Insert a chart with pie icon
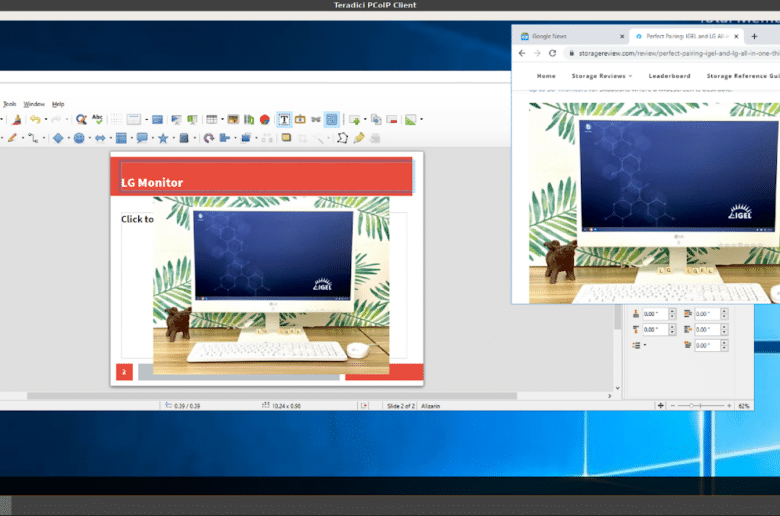780x516 pixels. [265, 119]
